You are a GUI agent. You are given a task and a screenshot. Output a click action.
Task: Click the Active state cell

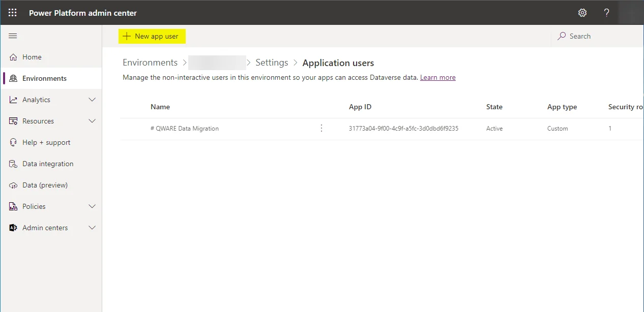[494, 129]
